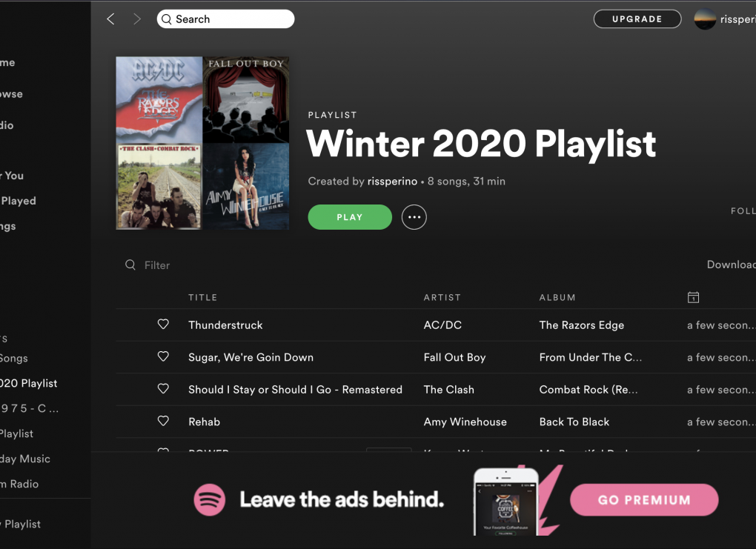Open AC/DC artist link

(x=442, y=325)
